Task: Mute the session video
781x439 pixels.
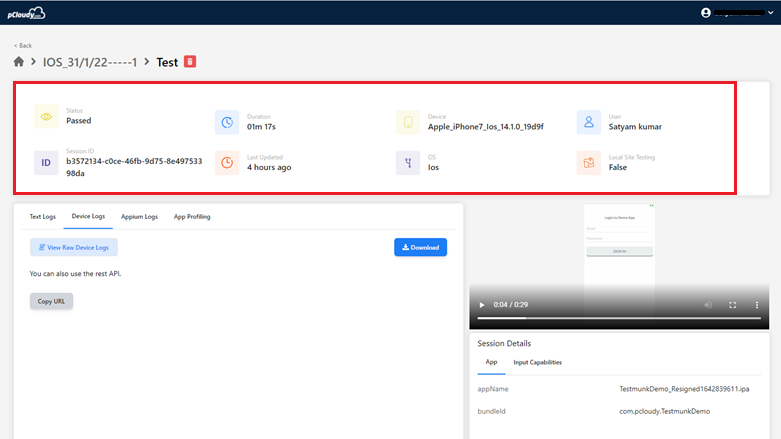Action: 708,305
